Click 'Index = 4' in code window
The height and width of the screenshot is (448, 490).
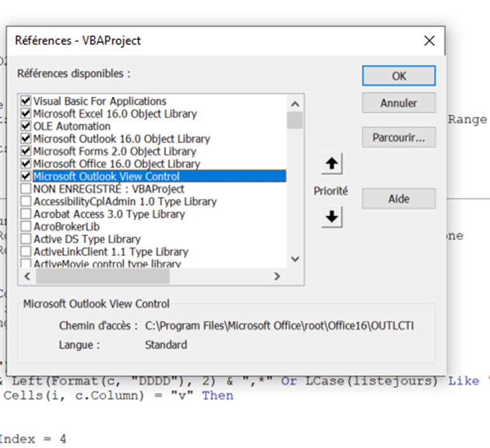[x=32, y=439]
